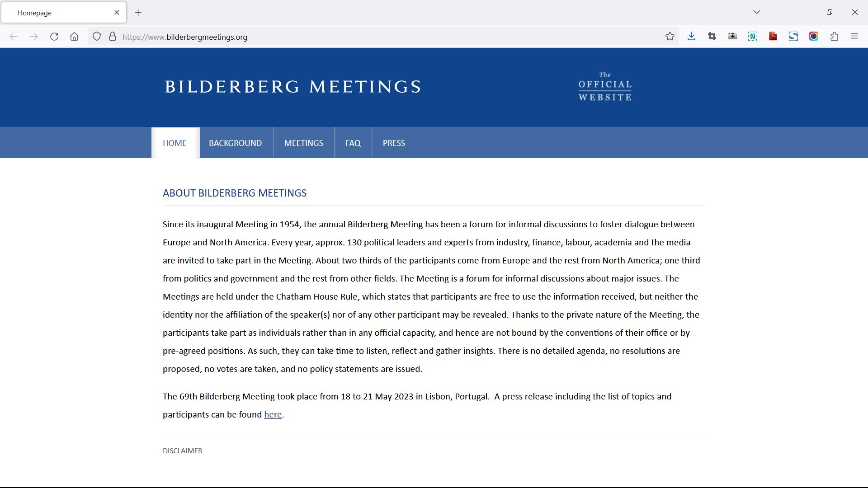Click the crop screenshot extension icon
This screenshot has height=488, width=868.
(712, 37)
